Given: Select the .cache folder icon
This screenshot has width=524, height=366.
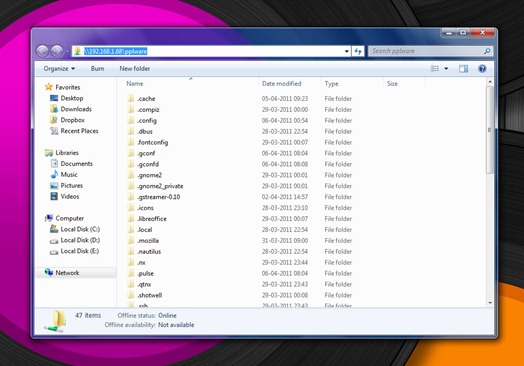Looking at the screenshot, I should pyautogui.click(x=131, y=99).
